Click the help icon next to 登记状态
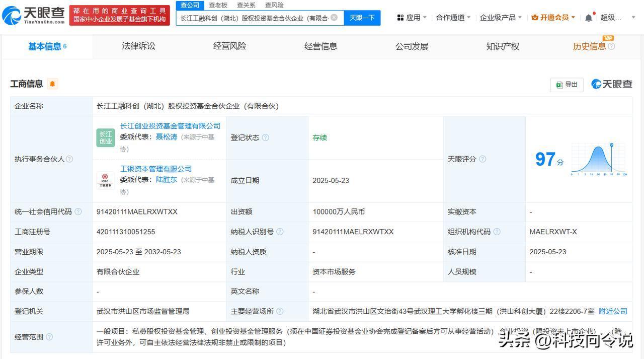 [266, 137]
